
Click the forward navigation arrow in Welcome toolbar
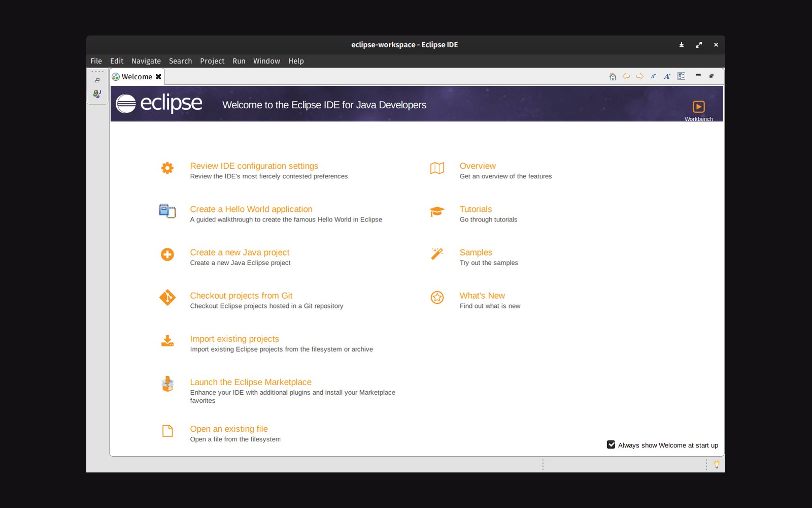pyautogui.click(x=640, y=76)
